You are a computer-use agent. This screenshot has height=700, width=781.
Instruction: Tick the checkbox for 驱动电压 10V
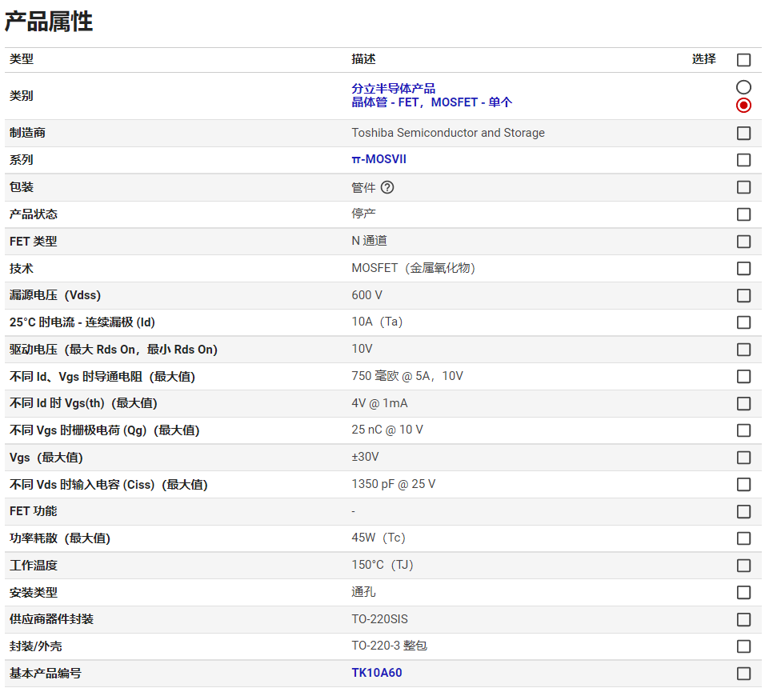(x=743, y=350)
